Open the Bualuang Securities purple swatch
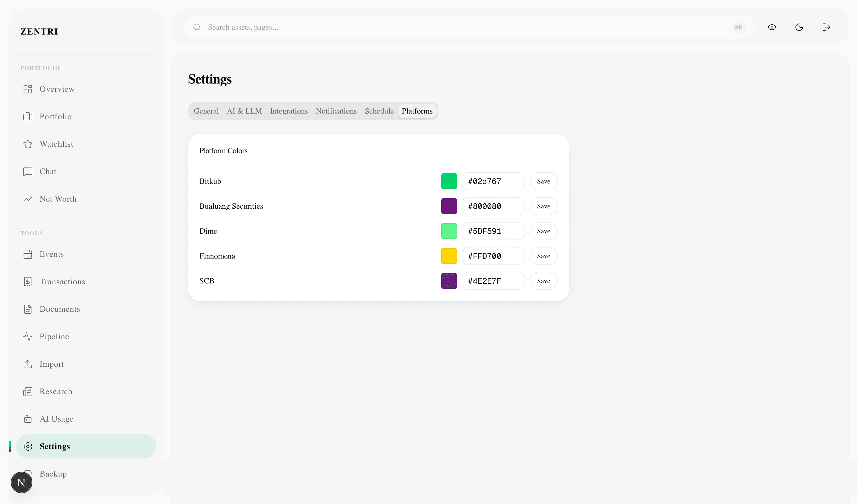Viewport: 857px width, 504px height. (x=449, y=206)
